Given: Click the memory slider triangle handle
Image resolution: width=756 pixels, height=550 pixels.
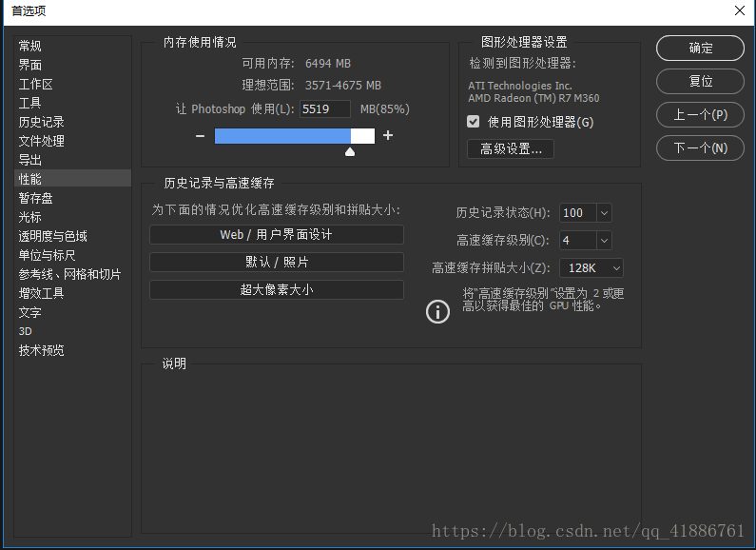Looking at the screenshot, I should [x=350, y=152].
